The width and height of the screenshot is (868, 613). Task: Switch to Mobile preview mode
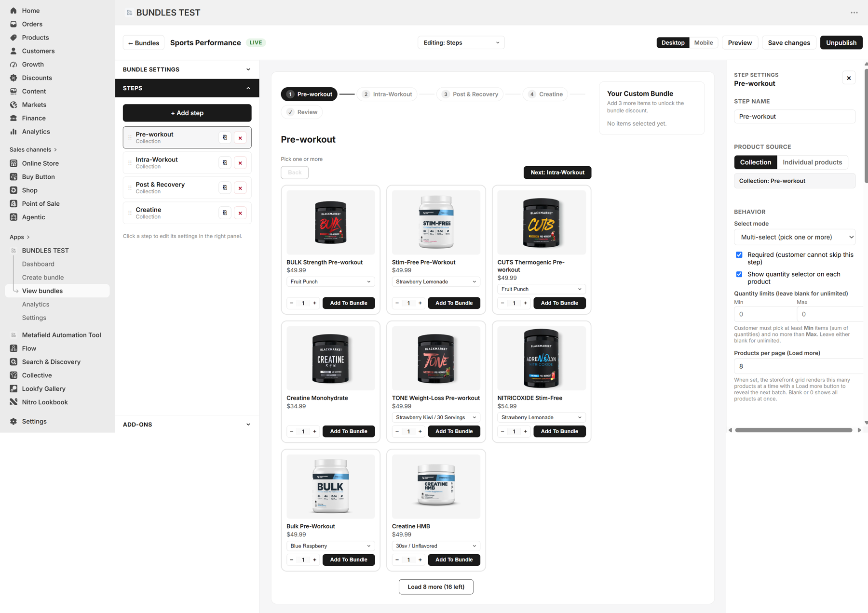(x=703, y=43)
